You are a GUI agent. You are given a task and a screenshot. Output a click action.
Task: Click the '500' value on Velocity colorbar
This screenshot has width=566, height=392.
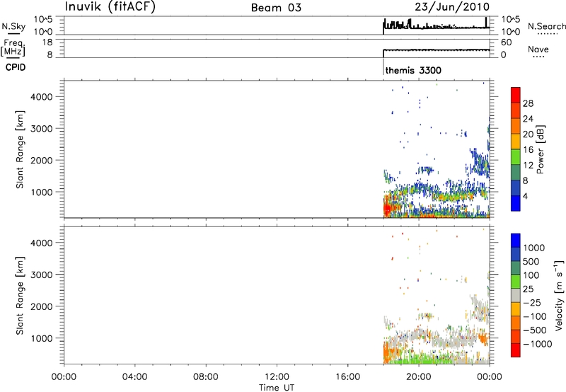[x=531, y=262]
